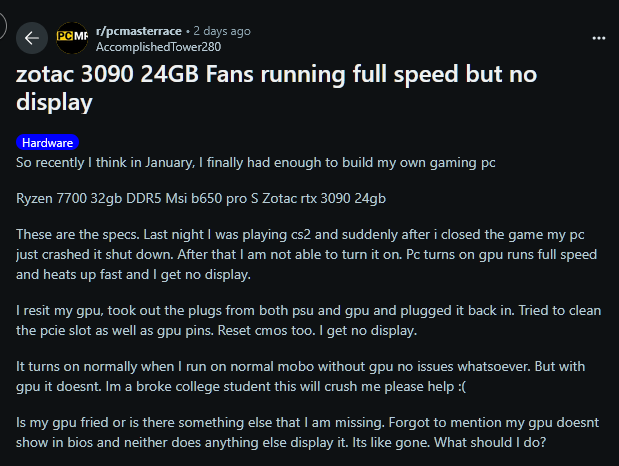This screenshot has height=466, width=619.
Task: Click the partial circle icon at screen edge
Action: [x=3, y=26]
